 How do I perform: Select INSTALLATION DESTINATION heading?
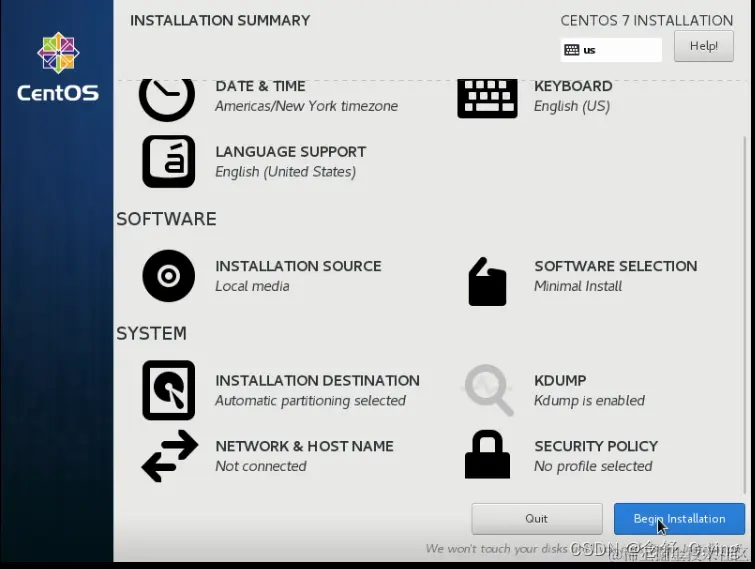(317, 381)
